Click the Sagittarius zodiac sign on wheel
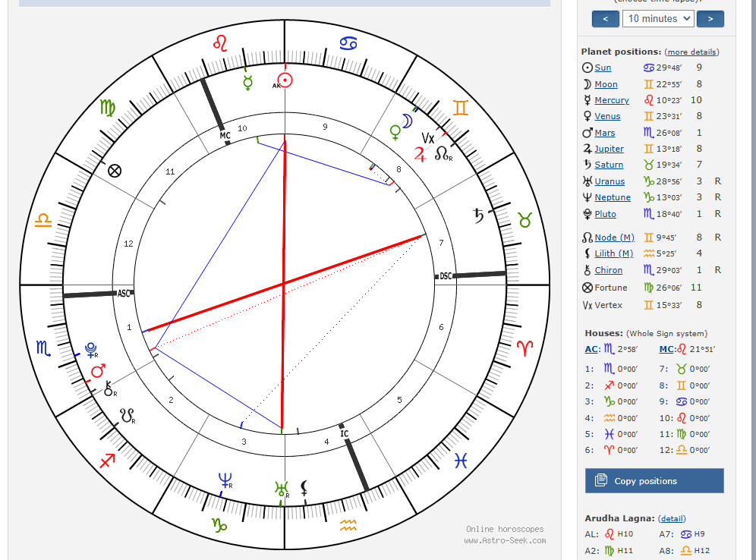 107,461
